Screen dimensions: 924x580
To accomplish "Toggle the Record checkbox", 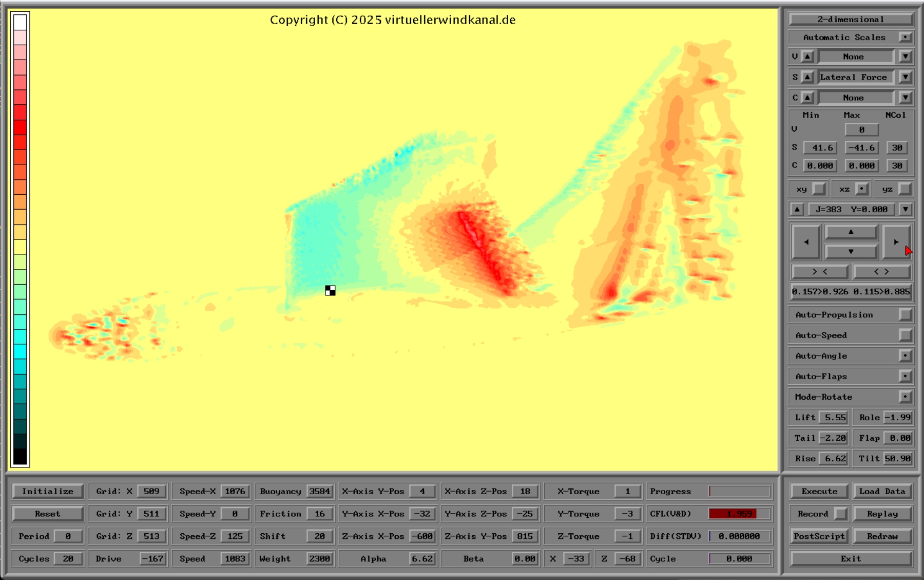I will click(840, 514).
